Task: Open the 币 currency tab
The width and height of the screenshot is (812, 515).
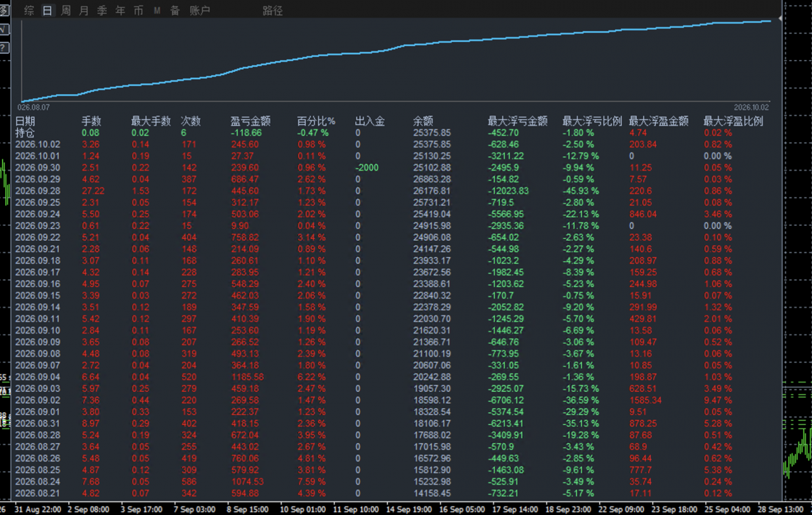Action: (x=139, y=11)
